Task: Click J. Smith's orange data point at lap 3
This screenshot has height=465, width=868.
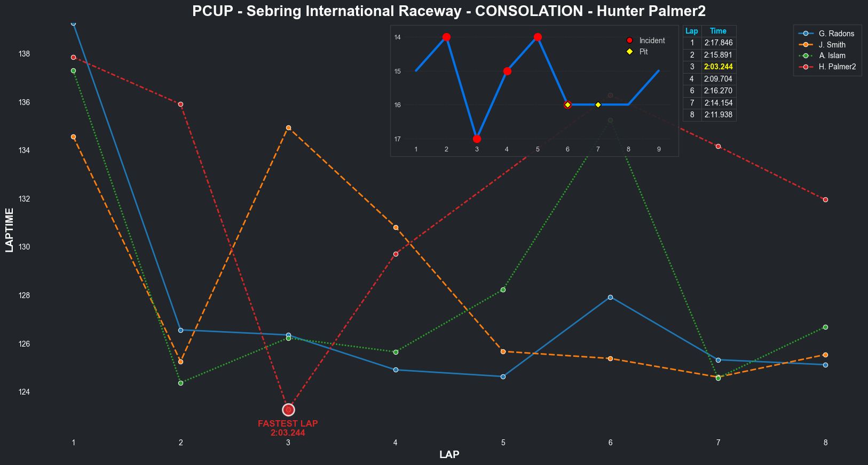Action: (x=288, y=128)
